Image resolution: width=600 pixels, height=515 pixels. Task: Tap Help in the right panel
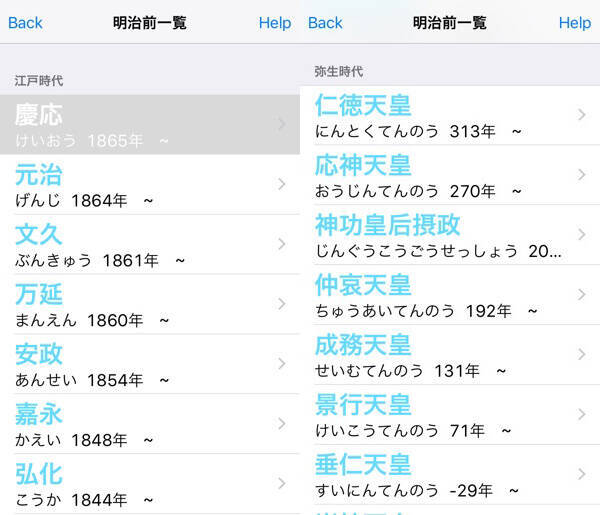point(574,23)
